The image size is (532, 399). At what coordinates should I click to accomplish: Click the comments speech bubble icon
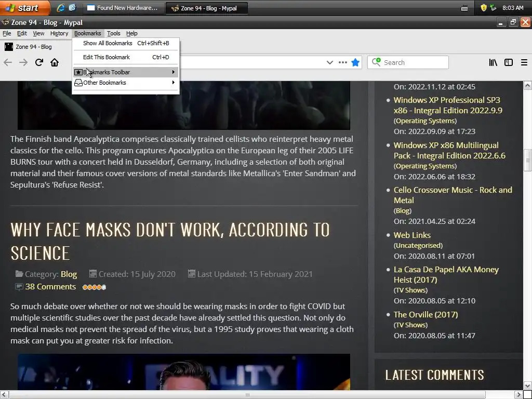coord(19,287)
